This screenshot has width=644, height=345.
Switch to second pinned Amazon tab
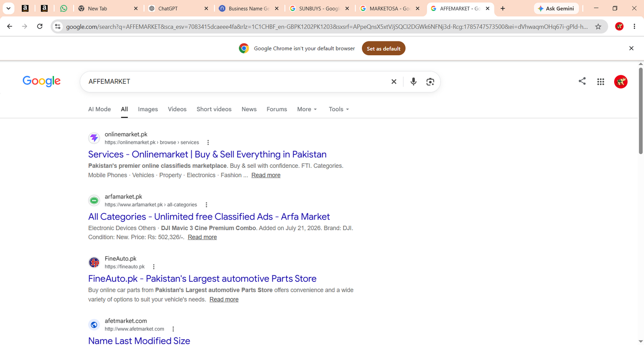click(x=45, y=8)
